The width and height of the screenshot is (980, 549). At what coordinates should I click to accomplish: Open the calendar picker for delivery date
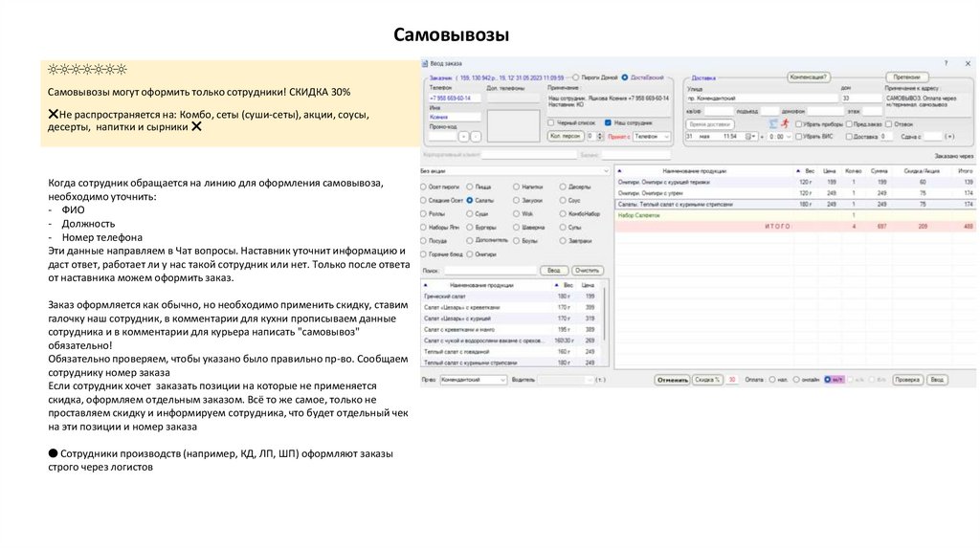click(750, 137)
